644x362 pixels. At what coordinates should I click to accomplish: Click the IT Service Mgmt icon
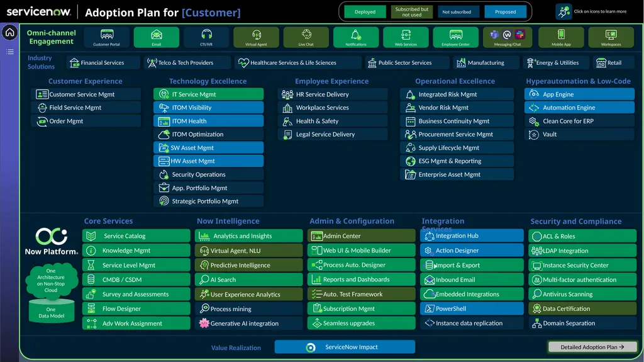click(164, 94)
